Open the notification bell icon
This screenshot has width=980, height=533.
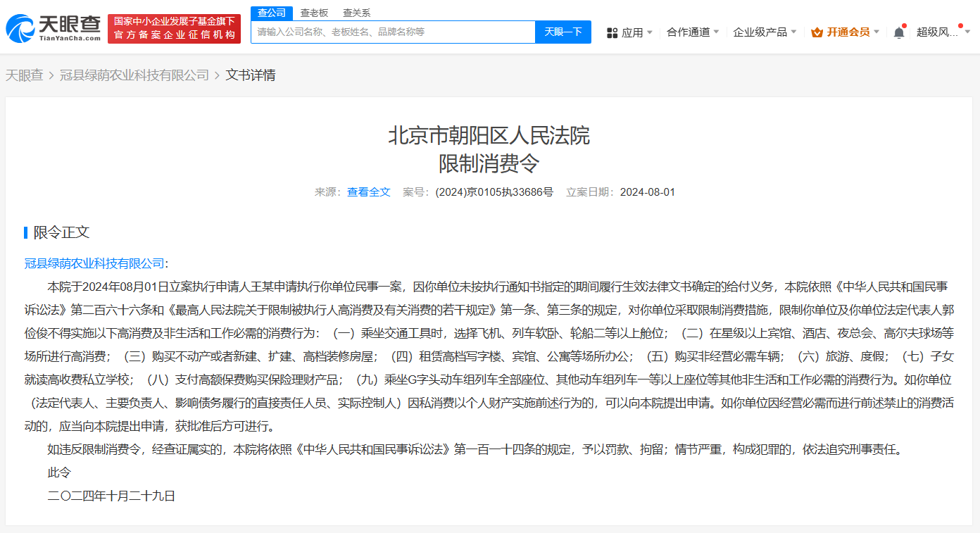pos(899,32)
